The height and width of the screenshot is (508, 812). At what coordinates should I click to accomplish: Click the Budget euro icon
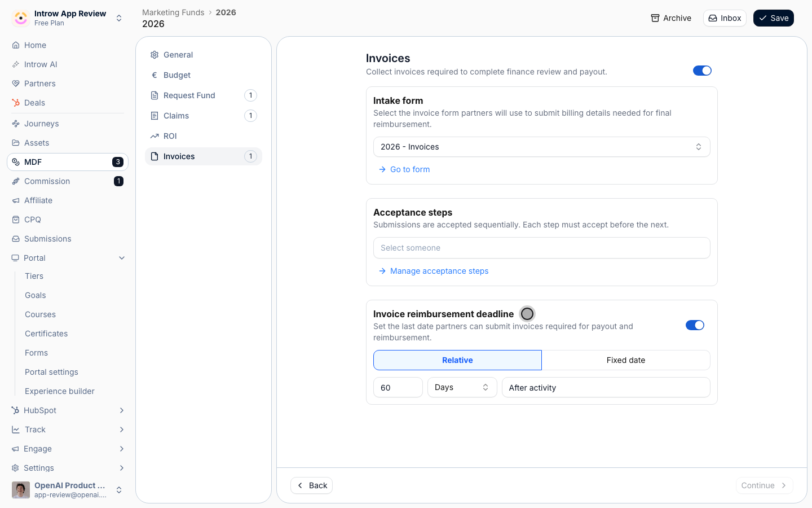[x=155, y=75]
